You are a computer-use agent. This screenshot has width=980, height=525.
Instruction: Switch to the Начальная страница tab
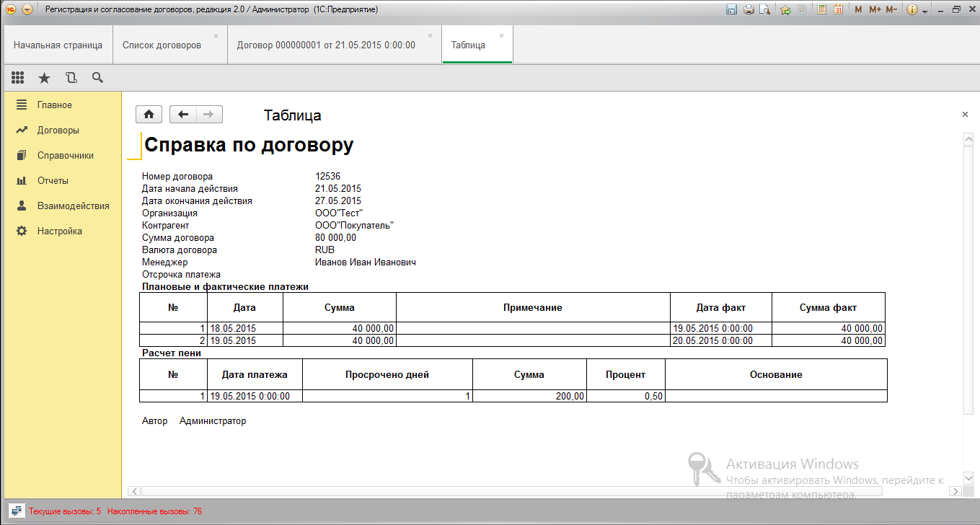(x=58, y=45)
